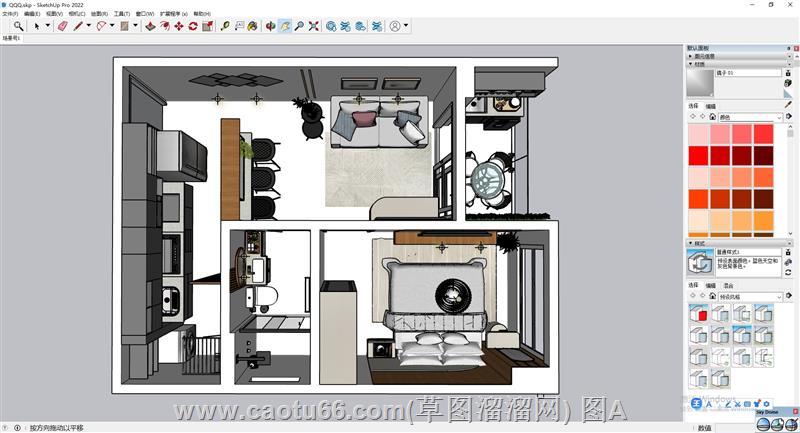
Task: Select the Search magnifier tool in toolbar
Action: pos(18,26)
